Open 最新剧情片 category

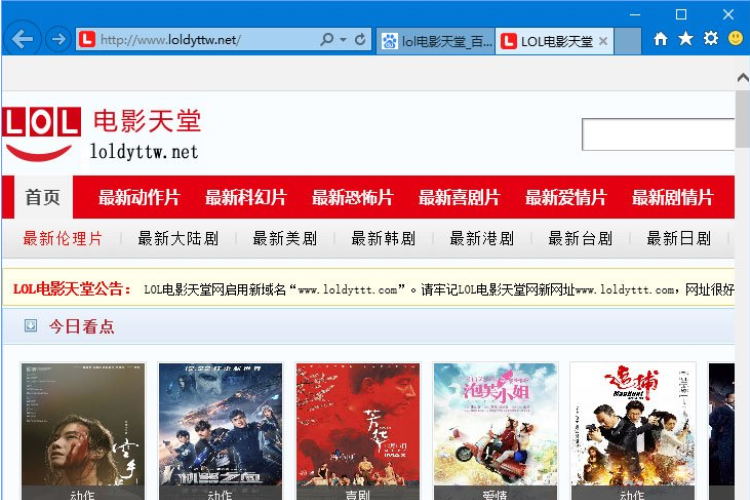tap(673, 197)
